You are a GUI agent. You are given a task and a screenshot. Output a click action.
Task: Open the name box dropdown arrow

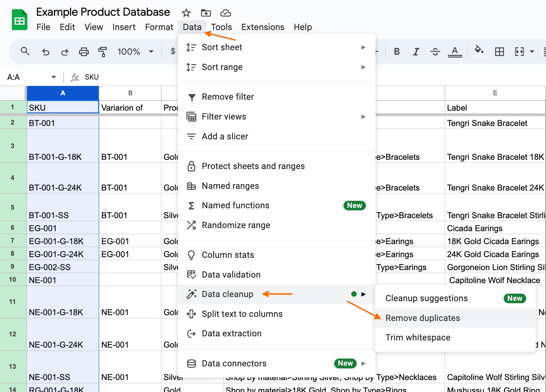tap(54, 77)
